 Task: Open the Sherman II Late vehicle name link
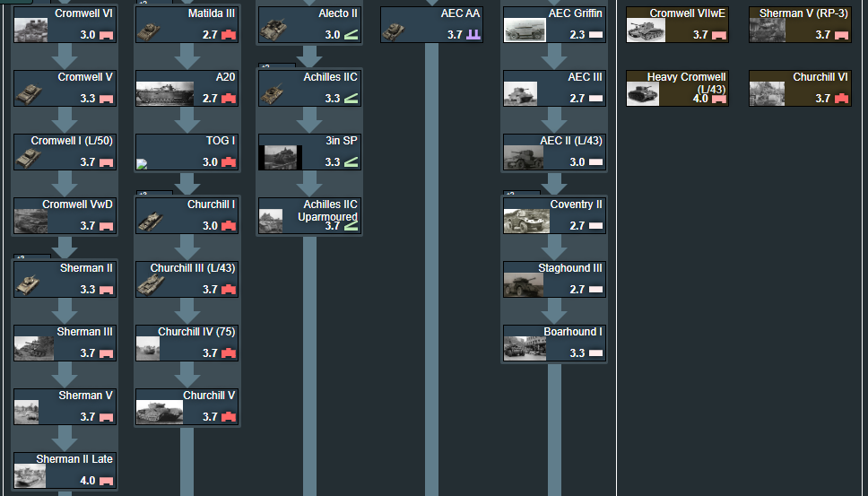(x=74, y=459)
